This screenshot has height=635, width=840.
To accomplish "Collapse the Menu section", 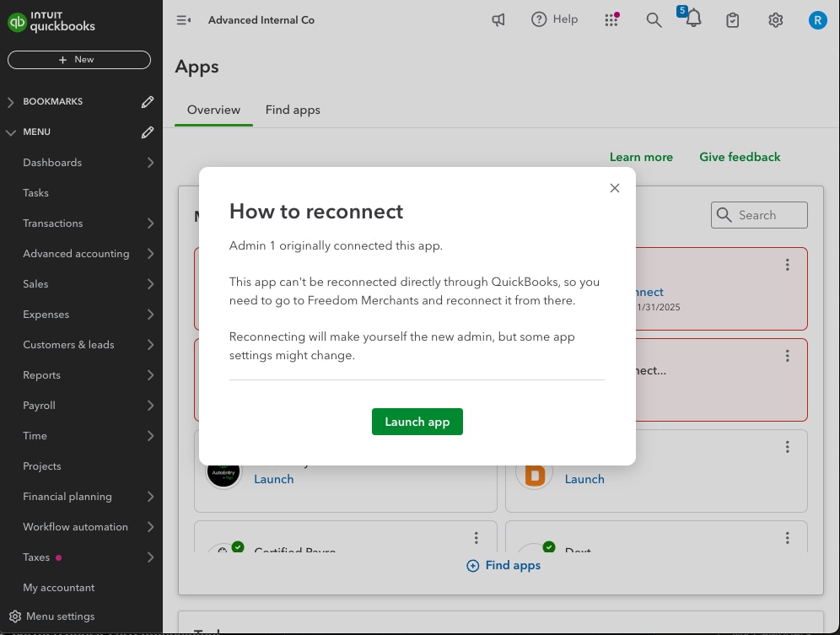I will [x=11, y=132].
